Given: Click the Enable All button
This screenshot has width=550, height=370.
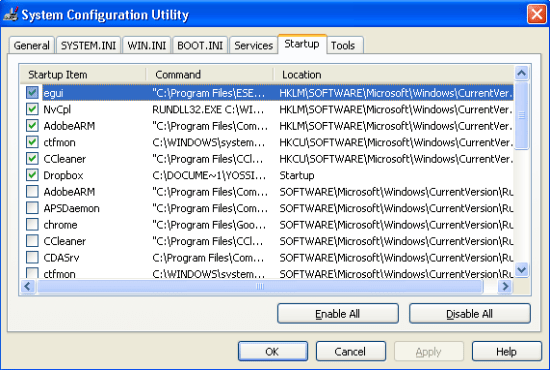Looking at the screenshot, I should [x=338, y=314].
